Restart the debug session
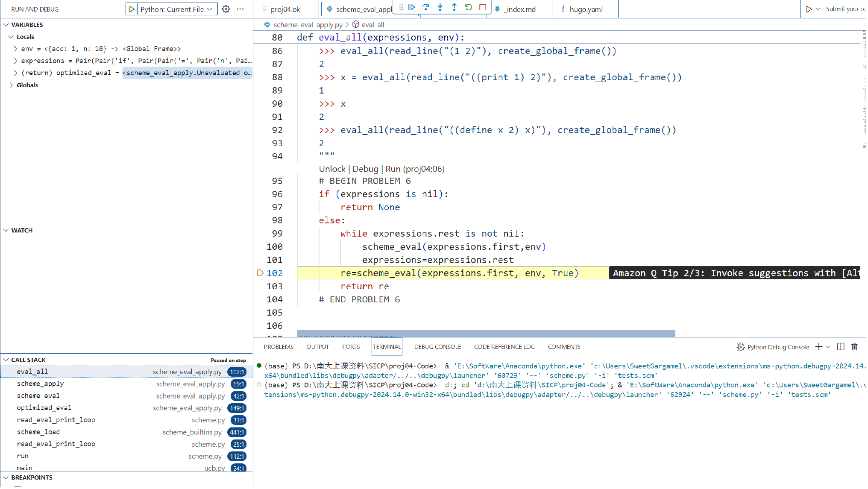The image size is (868, 489). click(469, 7)
